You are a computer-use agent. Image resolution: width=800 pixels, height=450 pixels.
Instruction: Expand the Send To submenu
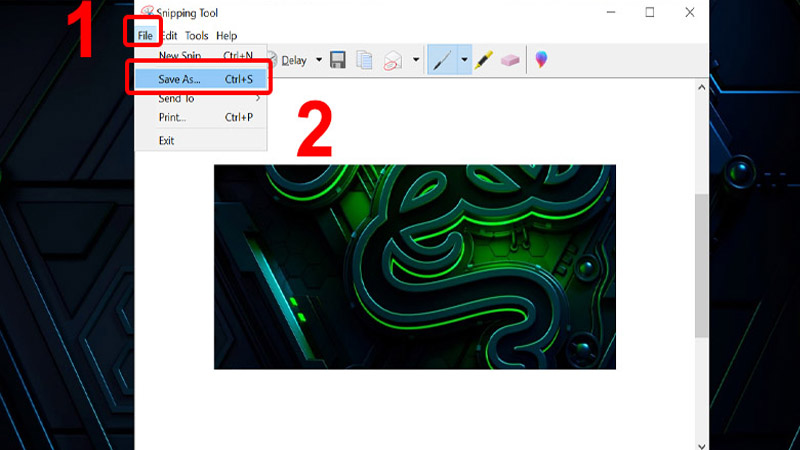[x=200, y=98]
